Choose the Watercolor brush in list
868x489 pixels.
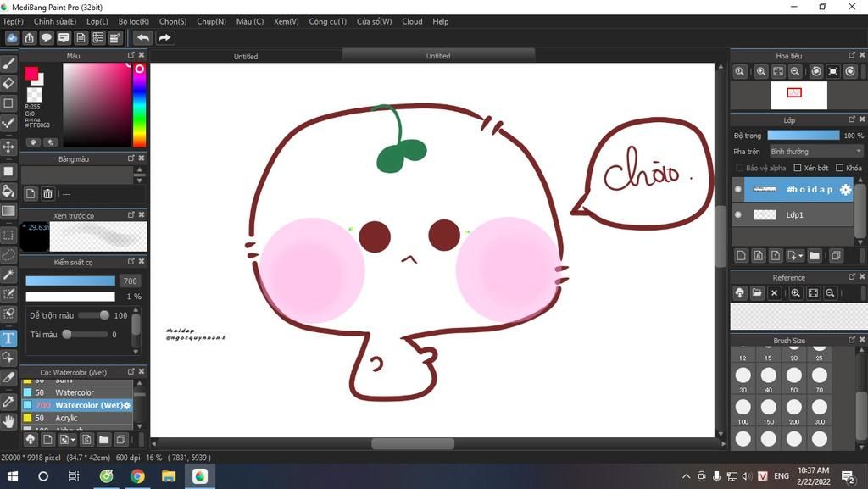tap(77, 392)
